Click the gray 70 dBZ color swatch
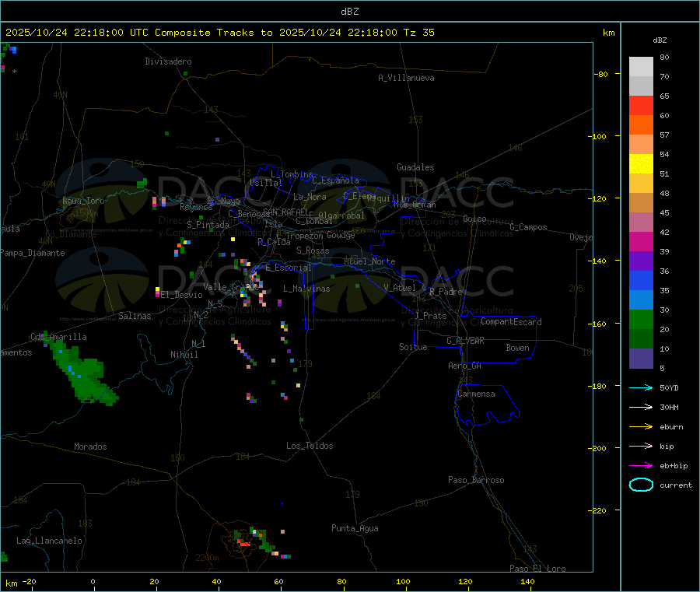Viewport: 700px width, 592px height. pyautogui.click(x=641, y=86)
